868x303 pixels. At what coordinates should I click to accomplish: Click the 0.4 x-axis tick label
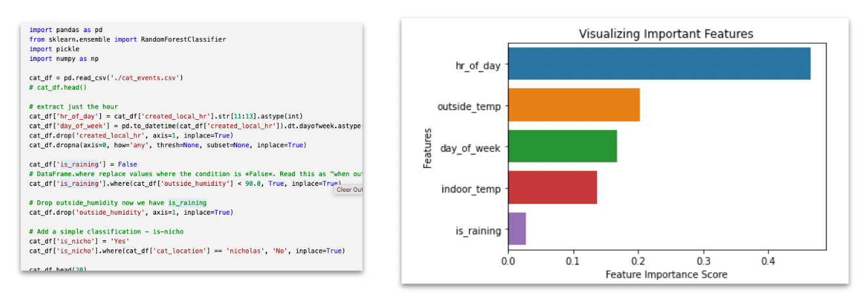coord(769,261)
